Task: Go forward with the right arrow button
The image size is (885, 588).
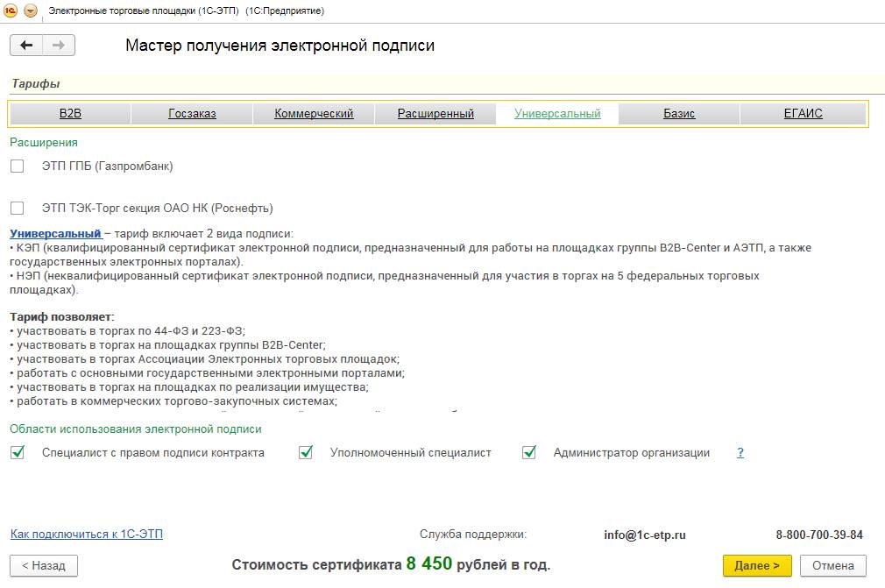Action: coord(59,46)
